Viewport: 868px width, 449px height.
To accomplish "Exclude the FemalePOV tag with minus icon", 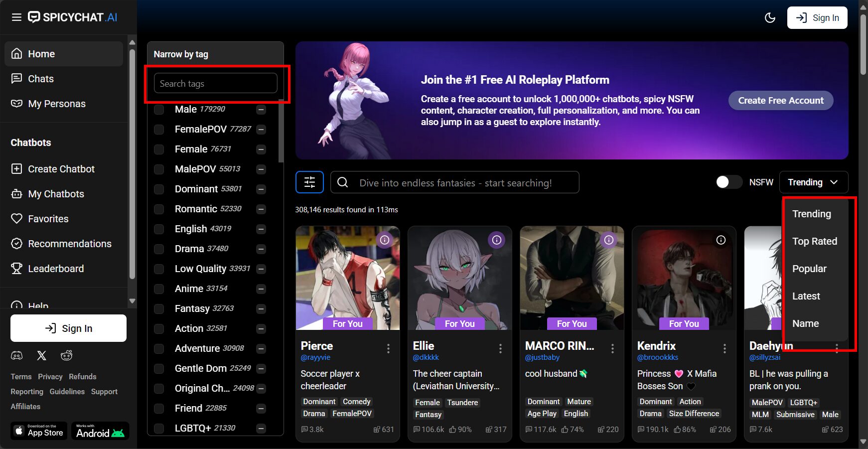I will click(261, 130).
